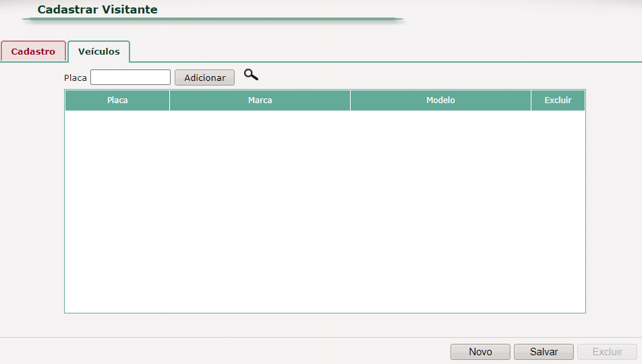Return to the red Cadastro tab

point(33,51)
